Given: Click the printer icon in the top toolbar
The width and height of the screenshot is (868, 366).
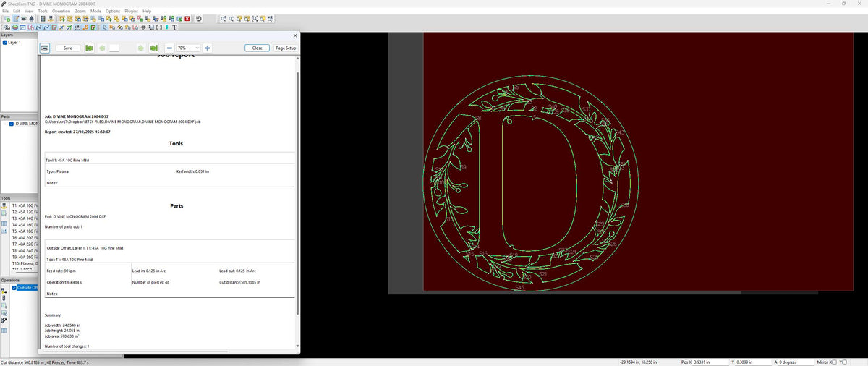Looking at the screenshot, I should [24, 19].
